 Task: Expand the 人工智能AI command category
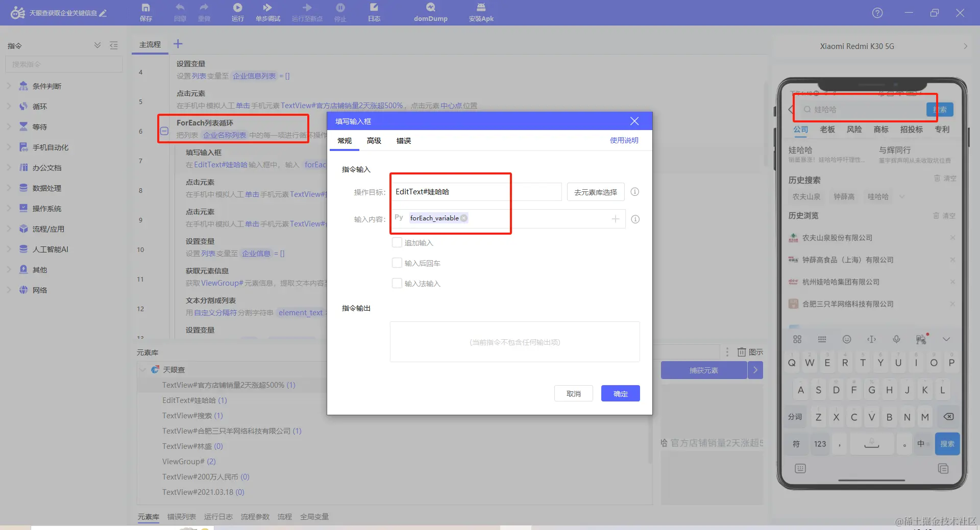pyautogui.click(x=9, y=249)
